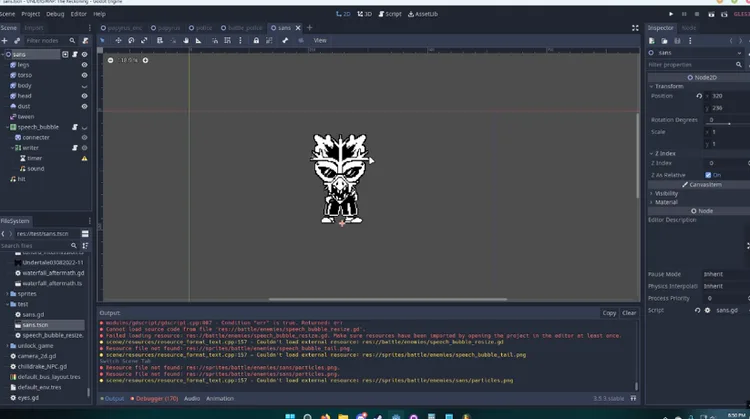Lock the selected node with padlock icon
This screenshot has height=419, width=750.
256,41
